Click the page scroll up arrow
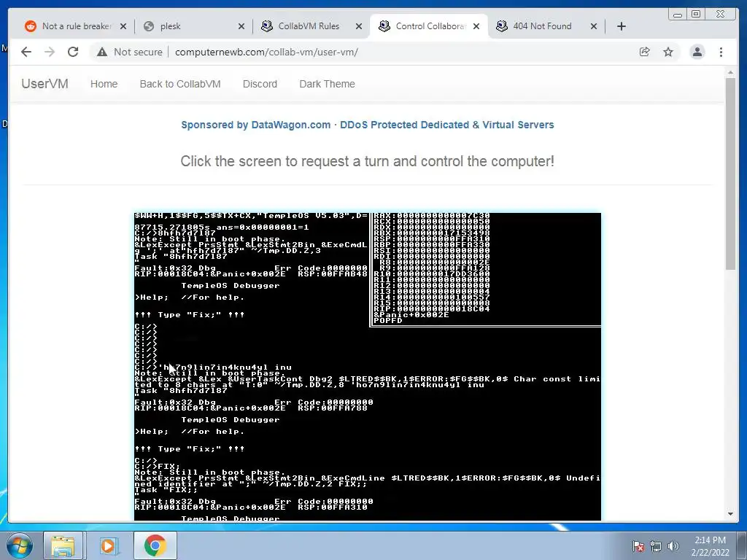The height and width of the screenshot is (560, 747). point(730,72)
